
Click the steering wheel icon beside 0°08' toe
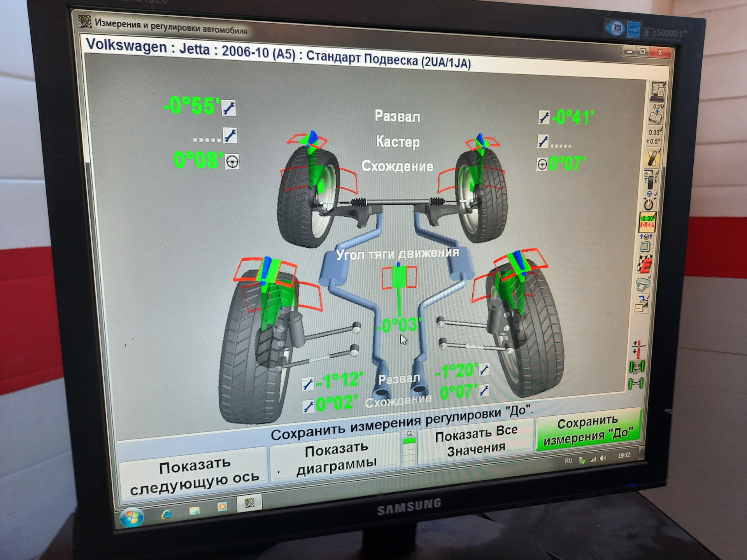click(232, 161)
